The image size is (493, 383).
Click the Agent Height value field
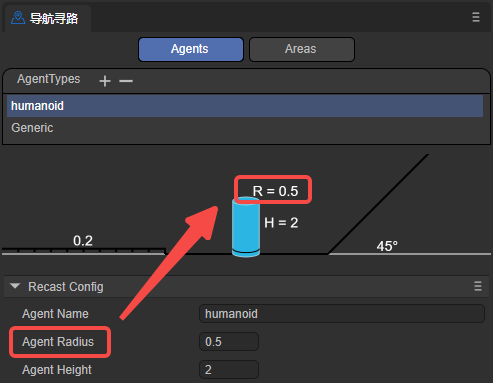229,370
